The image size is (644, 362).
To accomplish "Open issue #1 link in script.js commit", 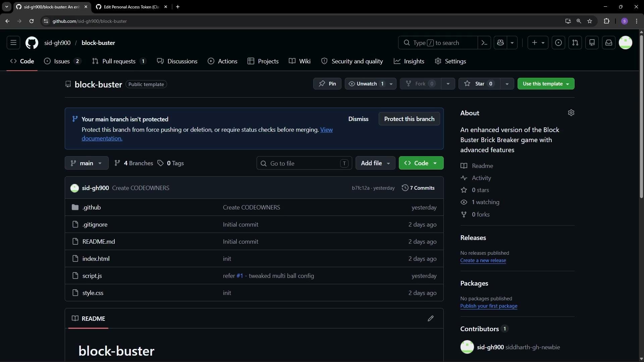I will (x=239, y=276).
